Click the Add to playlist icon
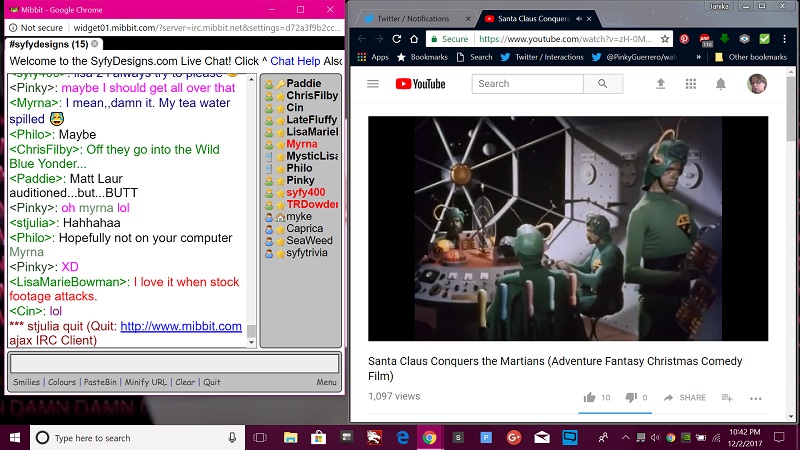 tap(727, 397)
